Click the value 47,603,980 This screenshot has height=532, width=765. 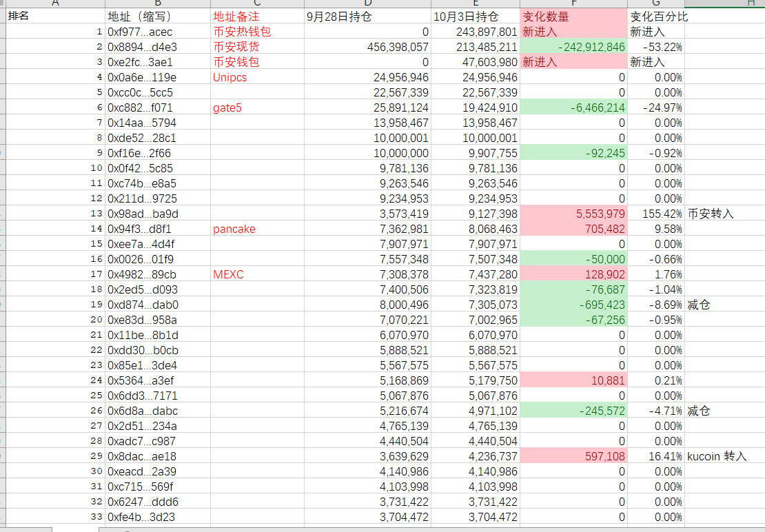[476, 62]
